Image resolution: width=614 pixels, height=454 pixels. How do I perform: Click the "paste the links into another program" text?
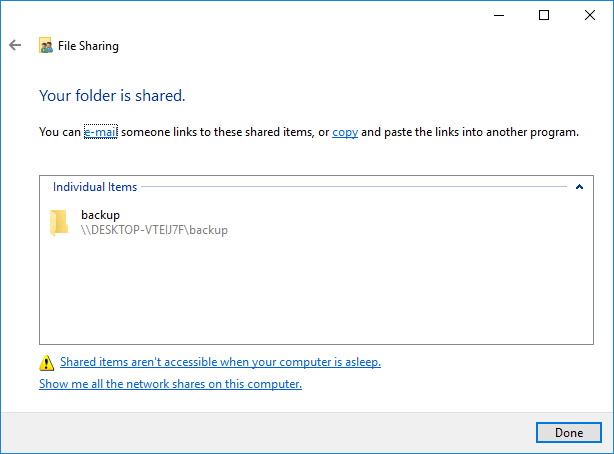480,132
